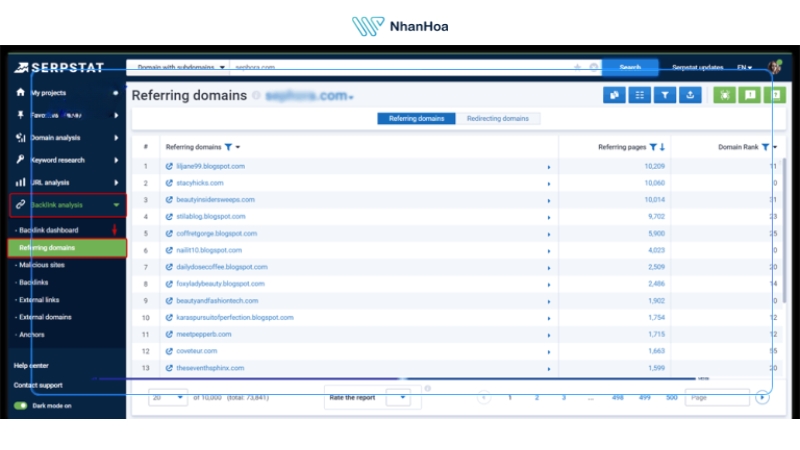The image size is (800, 450).
Task: Open external link icon for stacyhicks.com
Action: tap(169, 183)
